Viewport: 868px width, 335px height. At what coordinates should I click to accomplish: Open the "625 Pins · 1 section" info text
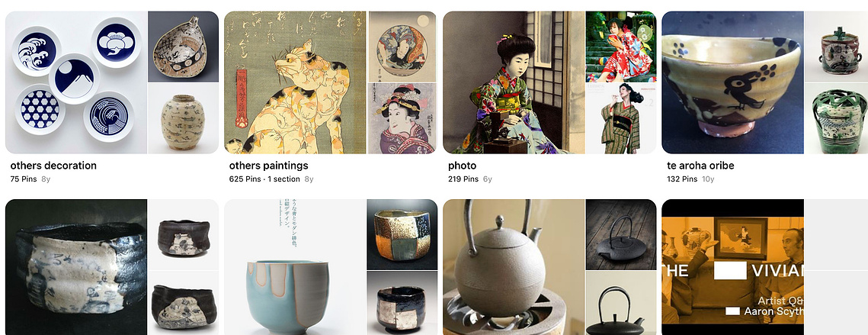[x=264, y=179]
